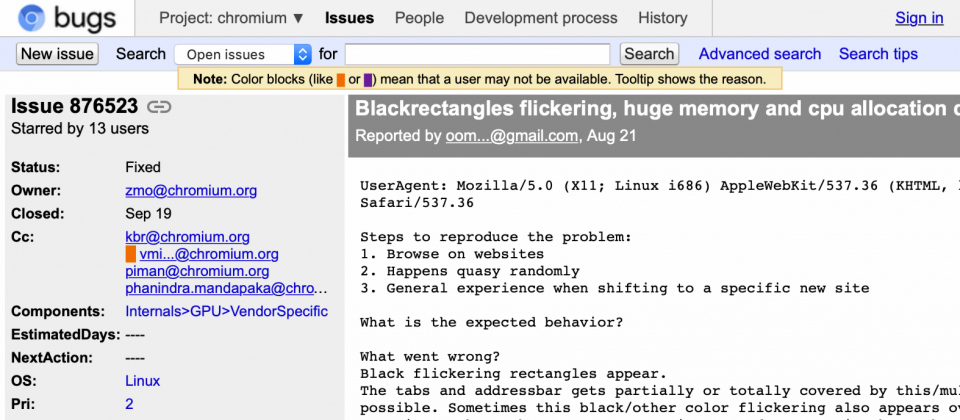
Task: Focus the issue search text field
Action: 478,54
